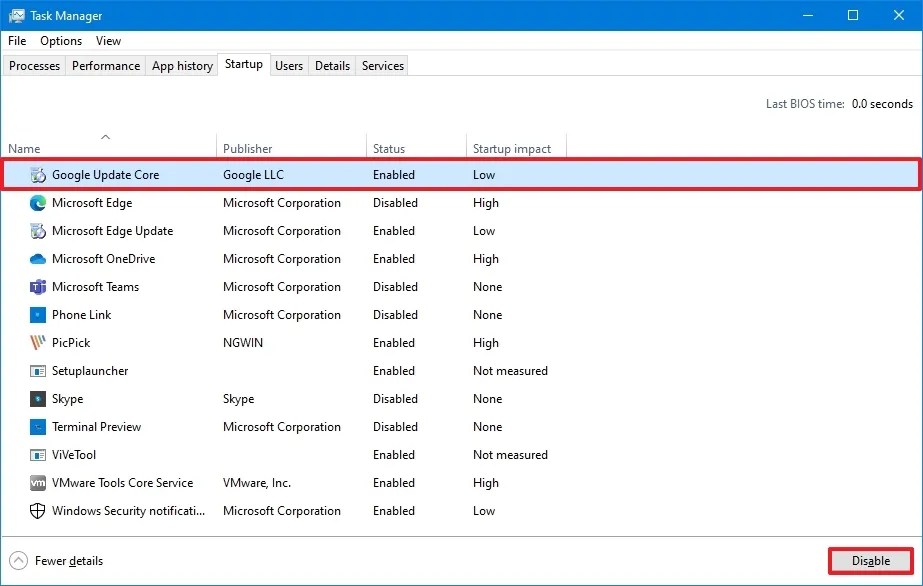
Task: Click the Google Update Core icon
Action: coord(38,175)
